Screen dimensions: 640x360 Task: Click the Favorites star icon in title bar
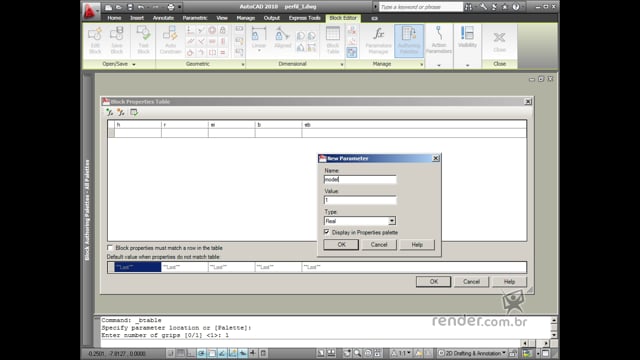click(505, 7)
